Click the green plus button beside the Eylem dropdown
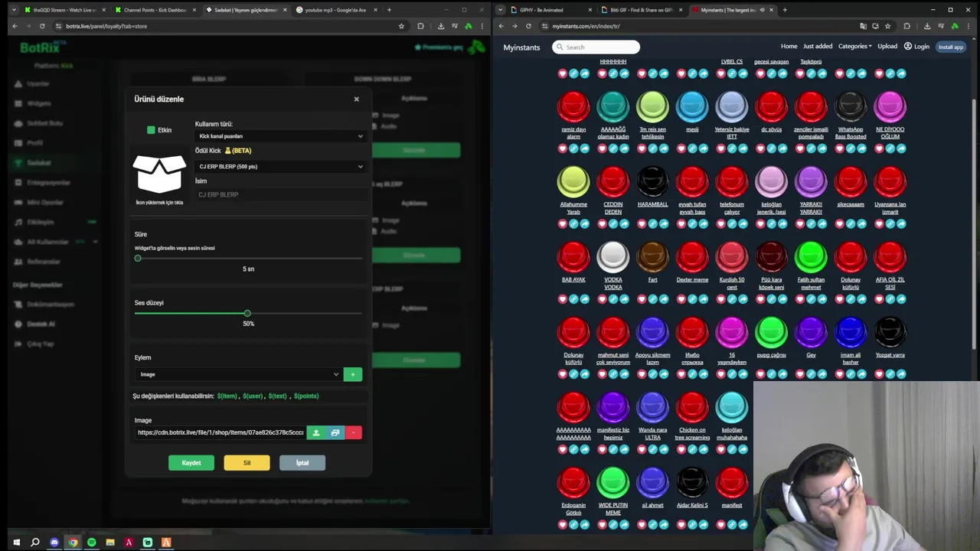 click(x=353, y=374)
